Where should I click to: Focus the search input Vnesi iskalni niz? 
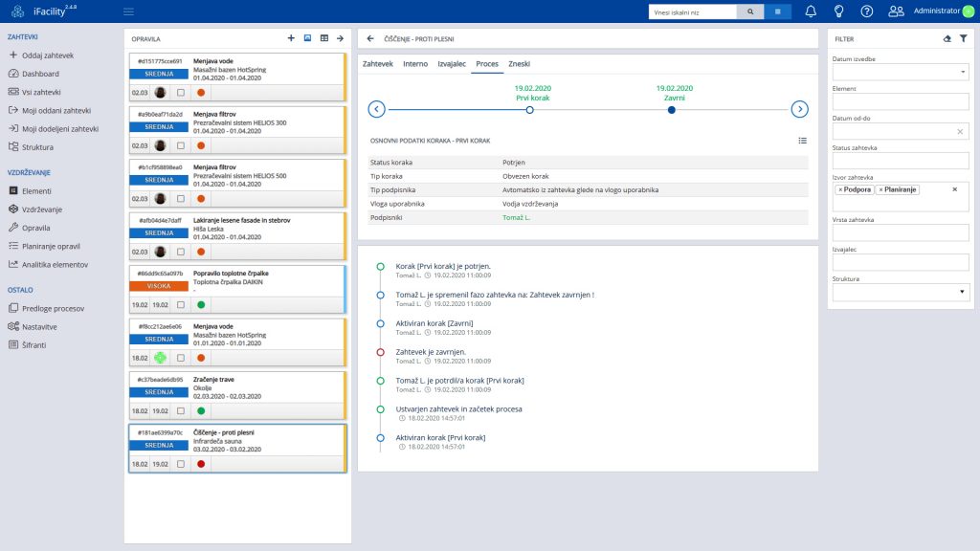point(693,11)
